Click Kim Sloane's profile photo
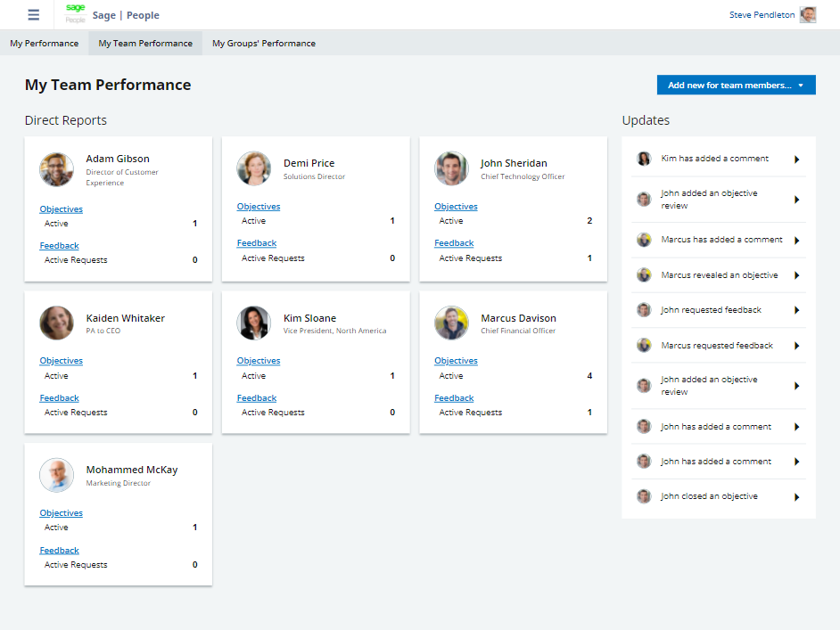This screenshot has height=630, width=840. click(x=254, y=323)
